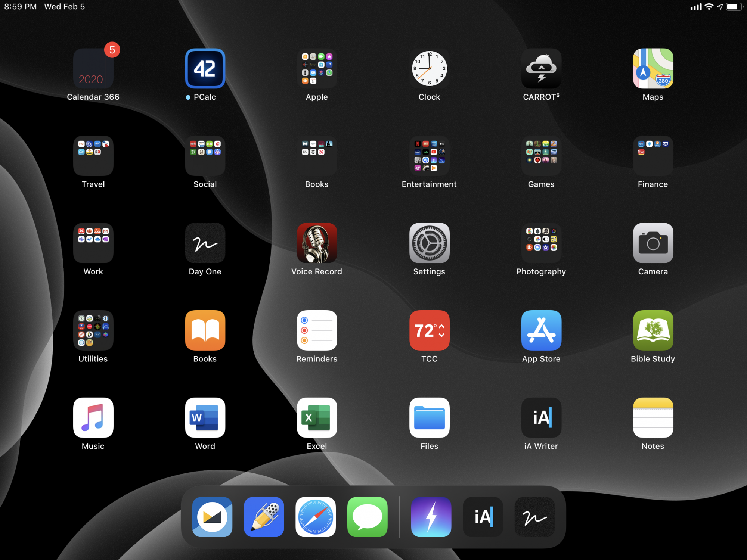Launch Day One from the home screen grid
Screen dimensions: 747x560
205,243
